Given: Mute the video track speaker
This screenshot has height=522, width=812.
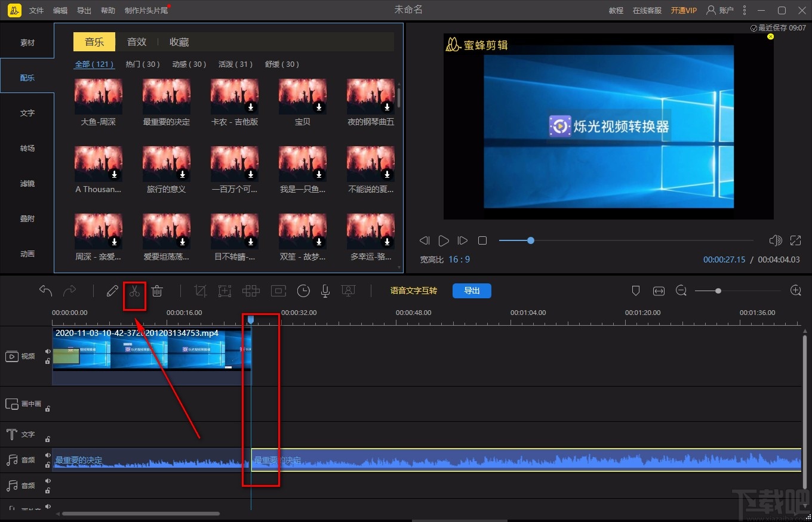Looking at the screenshot, I should point(48,352).
